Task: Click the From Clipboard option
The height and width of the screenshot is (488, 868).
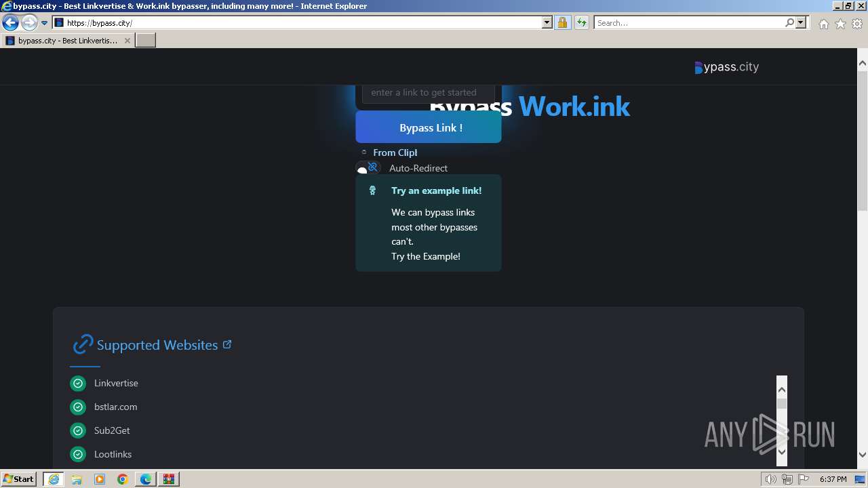Action: tap(390, 152)
